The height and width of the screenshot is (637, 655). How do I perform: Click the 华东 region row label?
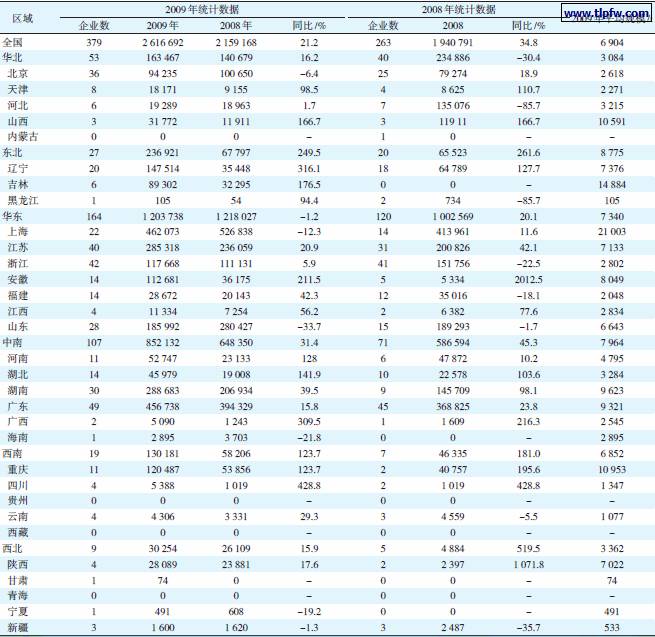(14, 215)
